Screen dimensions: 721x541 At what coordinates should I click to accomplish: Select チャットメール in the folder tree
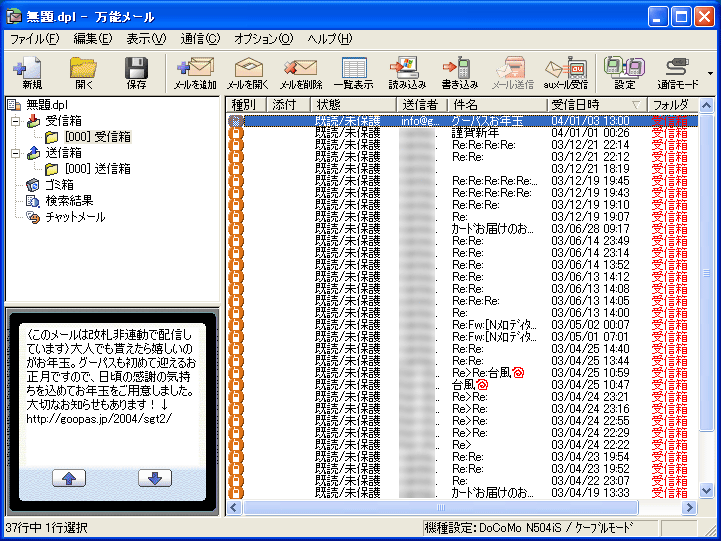point(74,217)
